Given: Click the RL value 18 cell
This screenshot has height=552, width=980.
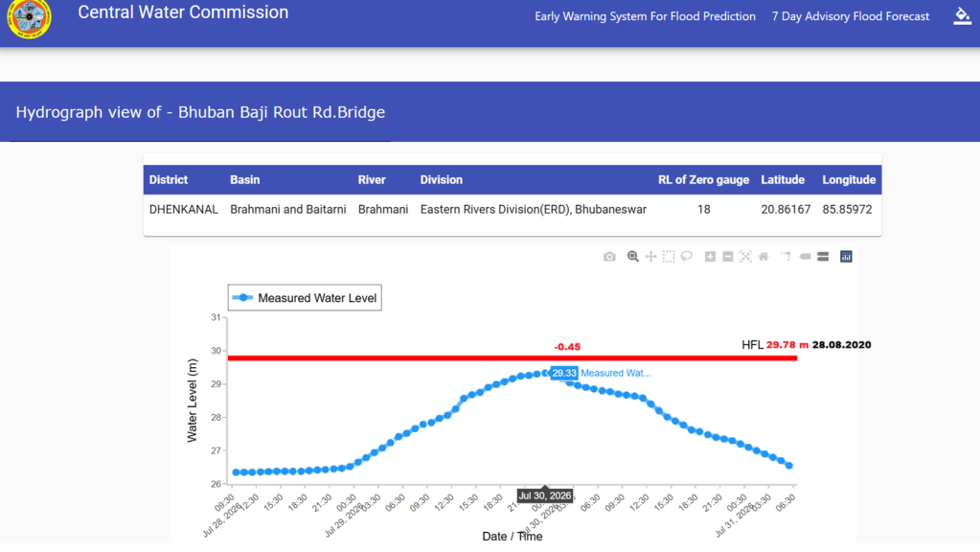Looking at the screenshot, I should tap(704, 210).
